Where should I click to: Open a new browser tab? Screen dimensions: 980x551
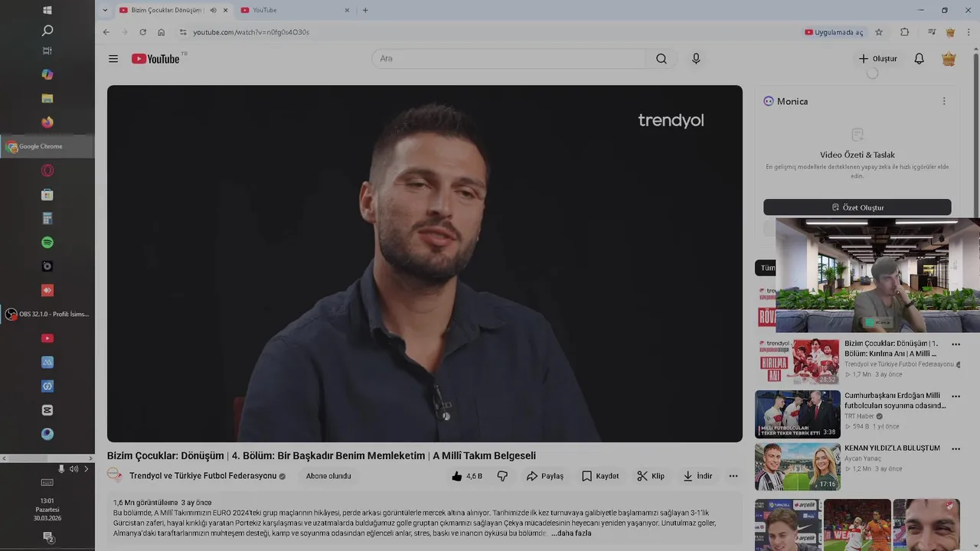click(365, 10)
